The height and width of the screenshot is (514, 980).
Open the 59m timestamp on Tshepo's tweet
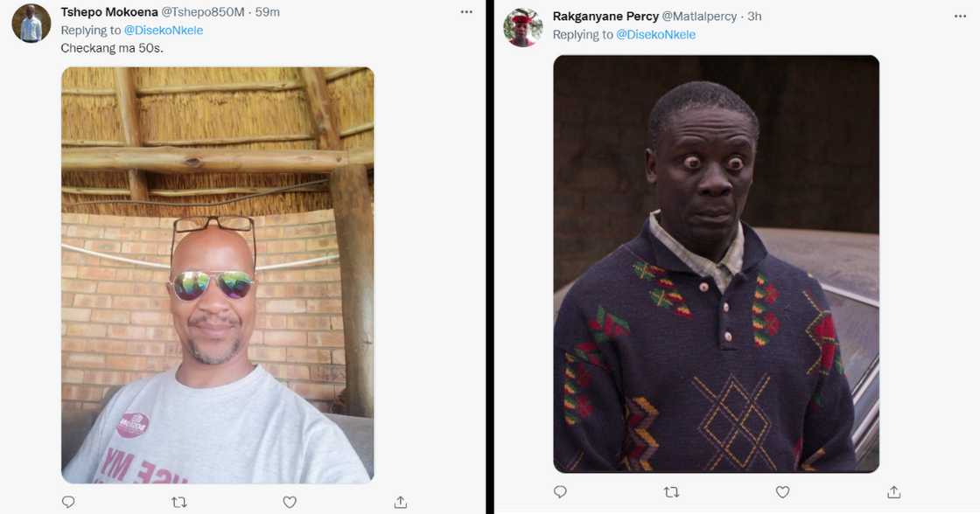[267, 12]
